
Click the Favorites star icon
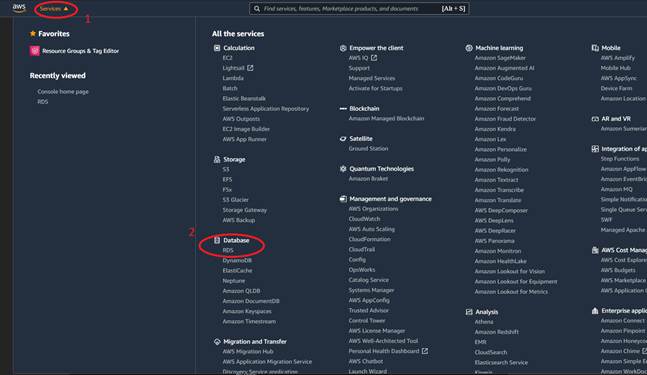[x=33, y=33]
